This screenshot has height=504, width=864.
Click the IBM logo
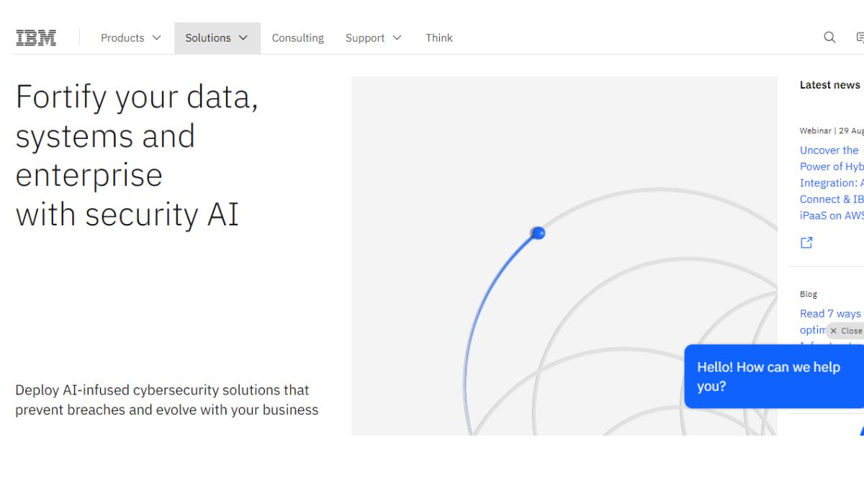click(36, 37)
